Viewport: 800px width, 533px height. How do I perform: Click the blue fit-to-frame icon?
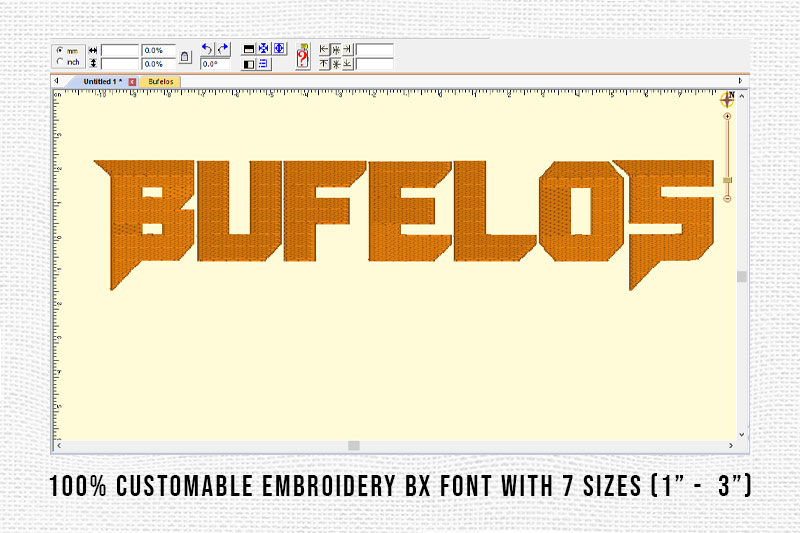pyautogui.click(x=279, y=48)
